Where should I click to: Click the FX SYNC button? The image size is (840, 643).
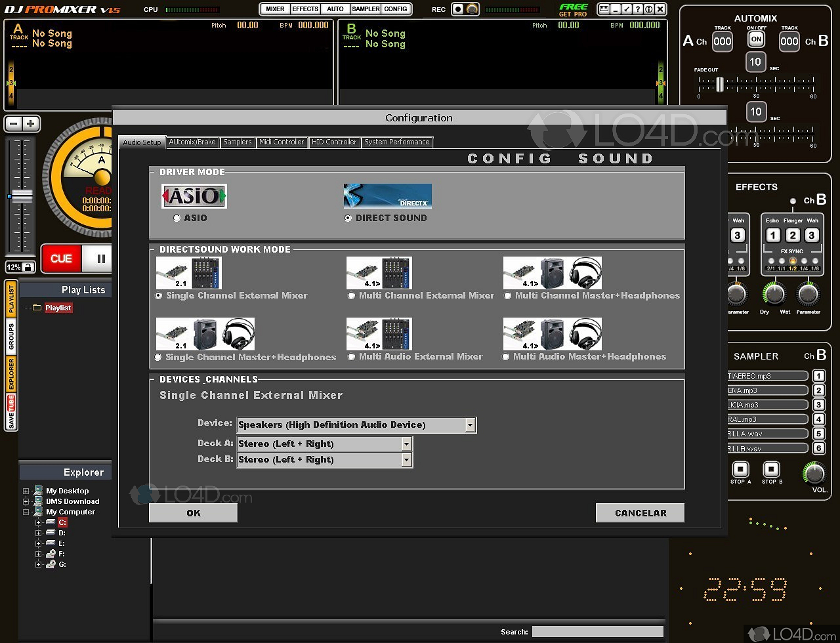(x=792, y=253)
